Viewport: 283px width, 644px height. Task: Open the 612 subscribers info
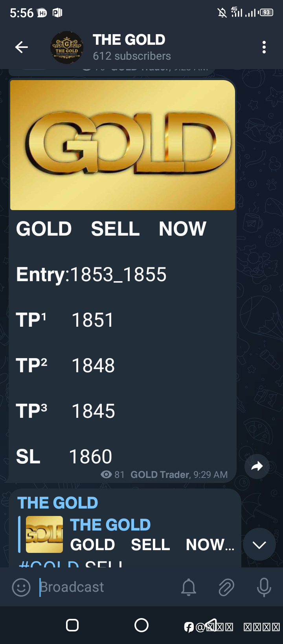tap(132, 56)
